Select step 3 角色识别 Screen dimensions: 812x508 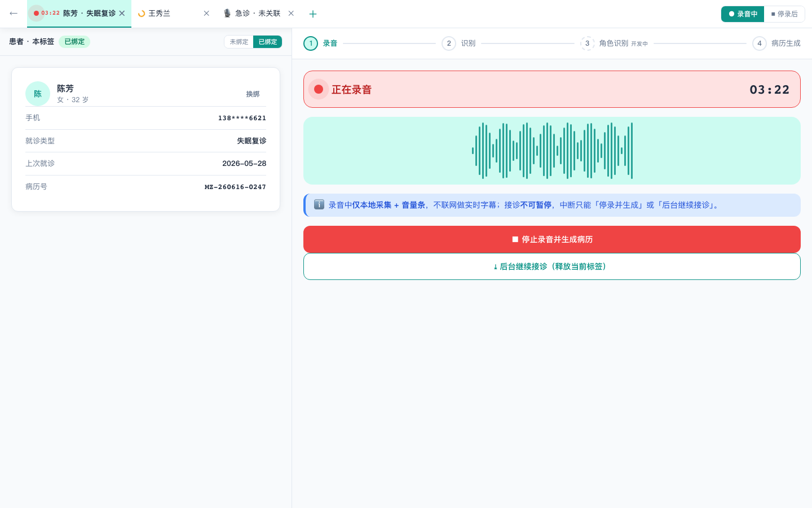tap(614, 43)
